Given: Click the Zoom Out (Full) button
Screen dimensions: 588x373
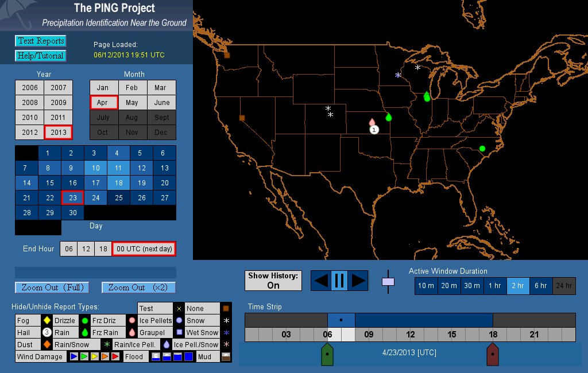Looking at the screenshot, I should pos(52,287).
